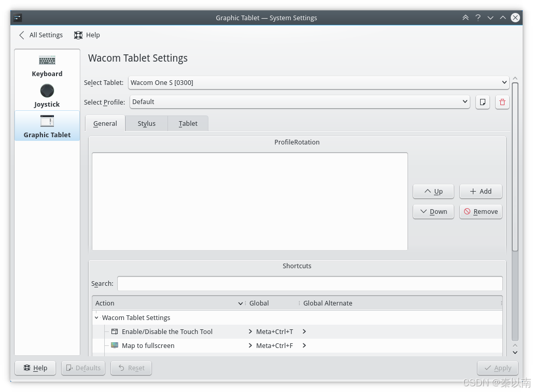The width and height of the screenshot is (533, 392).
Task: Edit the Meta+Ctrl+T global shortcut
Action: click(274, 331)
